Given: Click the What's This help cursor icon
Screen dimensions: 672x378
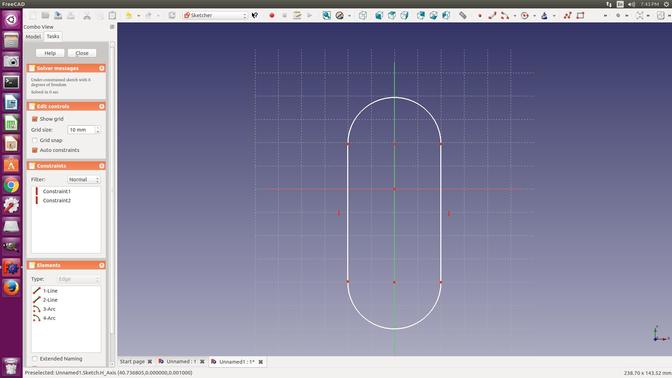Looking at the screenshot, I should (x=255, y=15).
